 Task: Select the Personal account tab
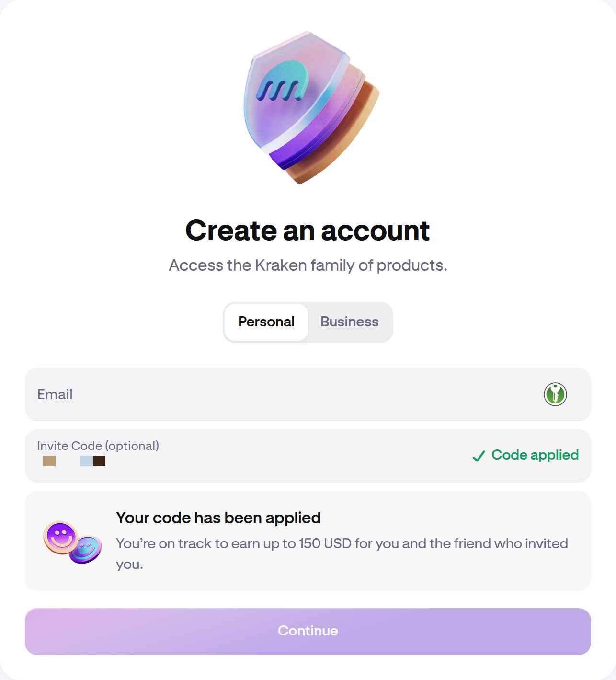[266, 322]
